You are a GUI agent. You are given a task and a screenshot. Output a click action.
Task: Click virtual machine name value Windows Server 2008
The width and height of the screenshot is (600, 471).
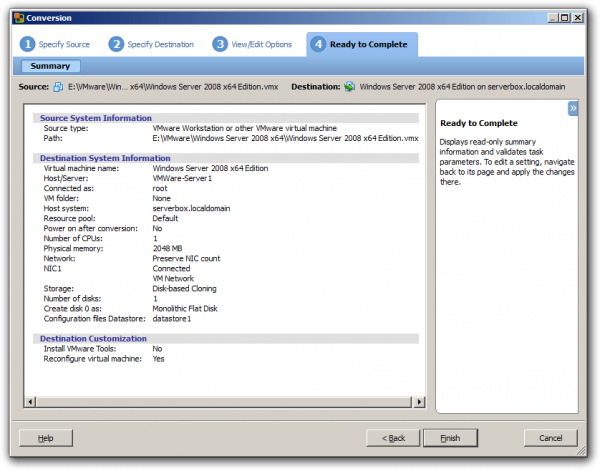click(x=210, y=168)
